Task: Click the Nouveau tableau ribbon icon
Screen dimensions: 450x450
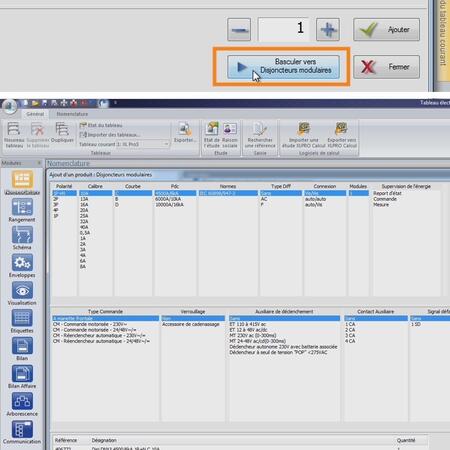Action: [x=14, y=129]
